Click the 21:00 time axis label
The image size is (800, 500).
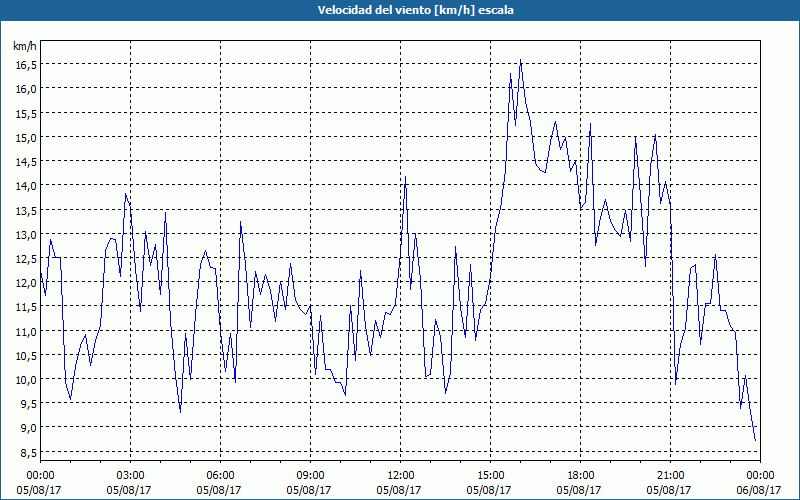click(670, 476)
